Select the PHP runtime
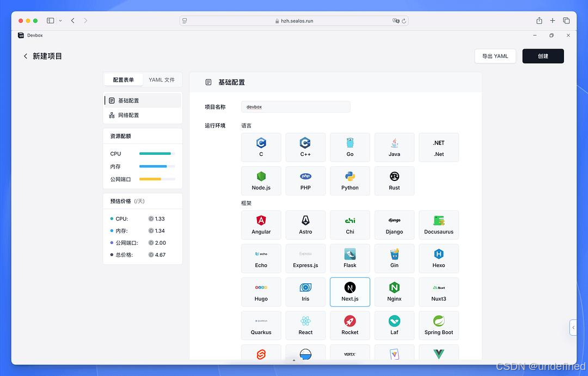 pos(305,181)
